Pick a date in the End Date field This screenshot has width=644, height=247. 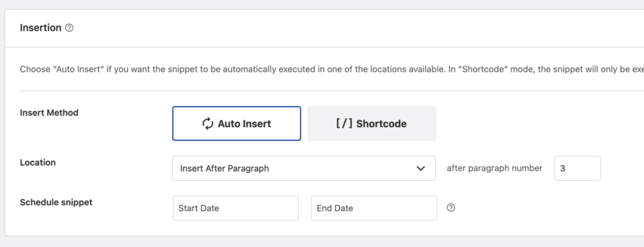point(374,208)
